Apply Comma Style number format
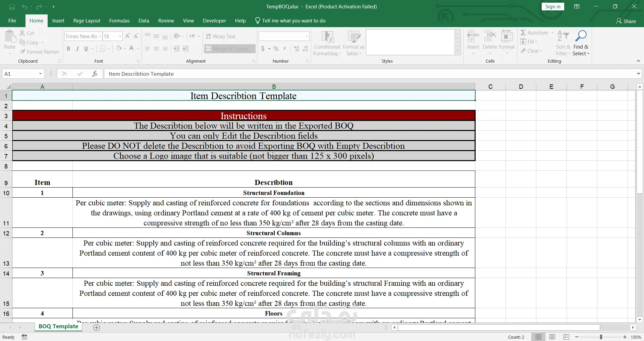The image size is (644, 341). coord(284,49)
